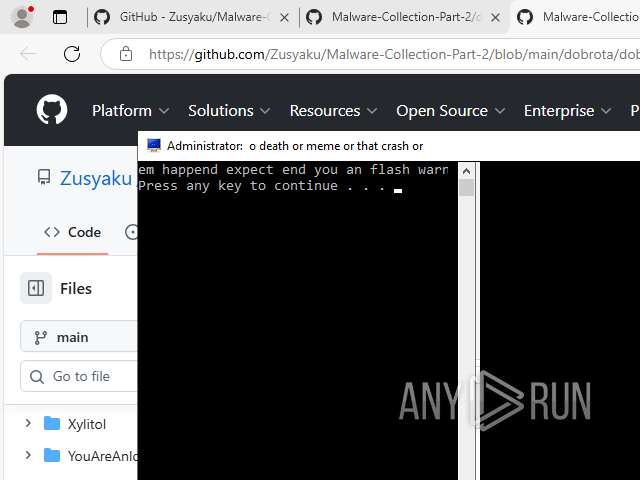The width and height of the screenshot is (640, 480).
Task: Open the tab actions menu icon
Action: [x=60, y=17]
